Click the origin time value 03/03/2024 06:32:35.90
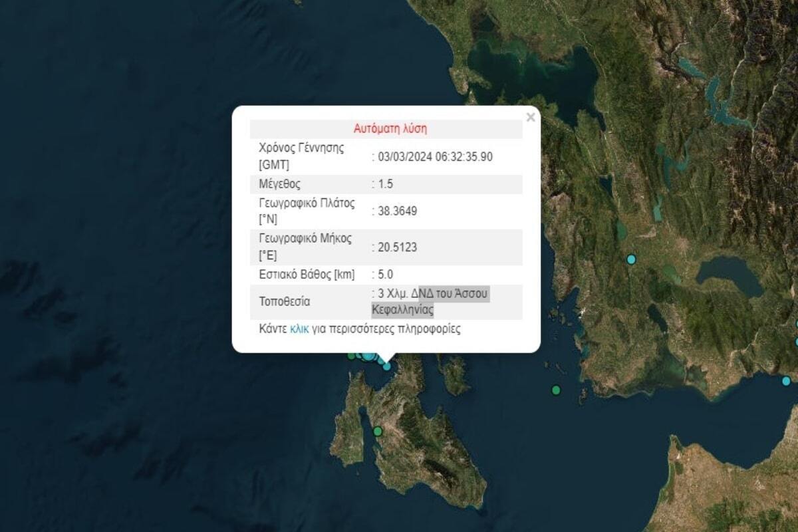 coord(435,157)
